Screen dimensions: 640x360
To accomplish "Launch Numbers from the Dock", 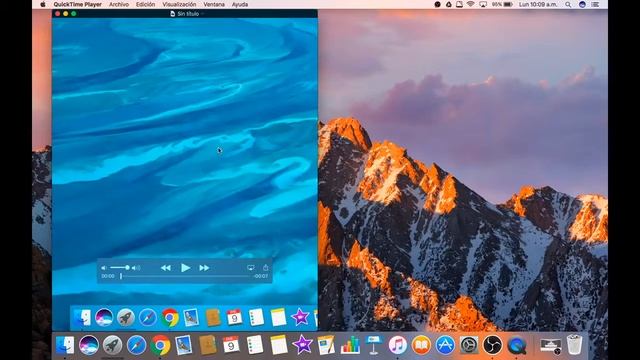I will tap(350, 345).
